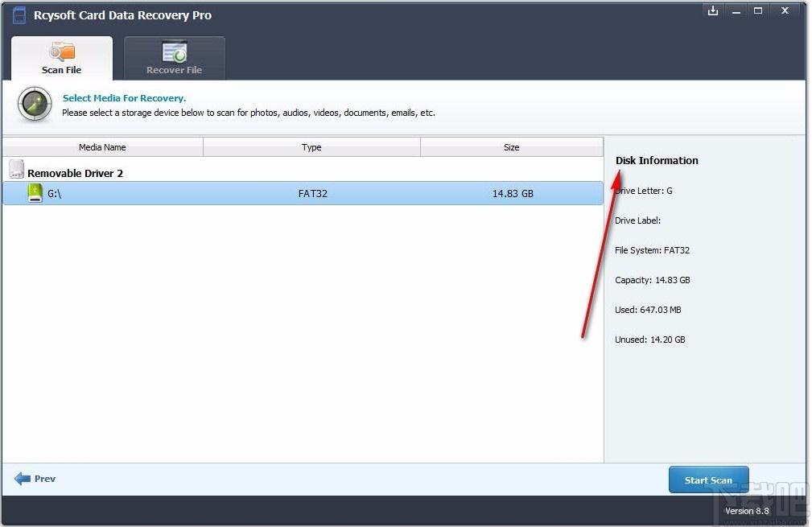This screenshot has height=527, width=812.
Task: Close the Rcysoft window
Action: (x=785, y=11)
